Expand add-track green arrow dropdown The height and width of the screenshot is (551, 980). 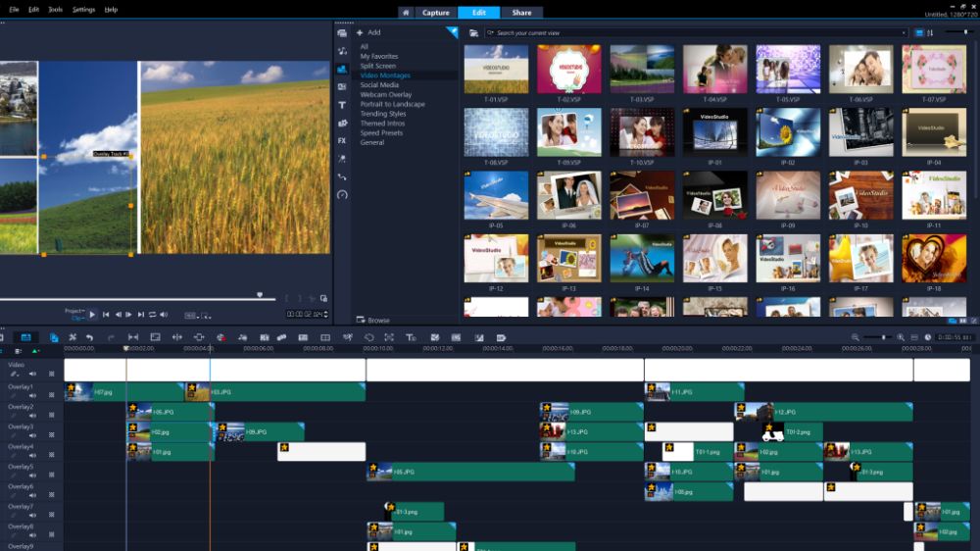click(35, 352)
